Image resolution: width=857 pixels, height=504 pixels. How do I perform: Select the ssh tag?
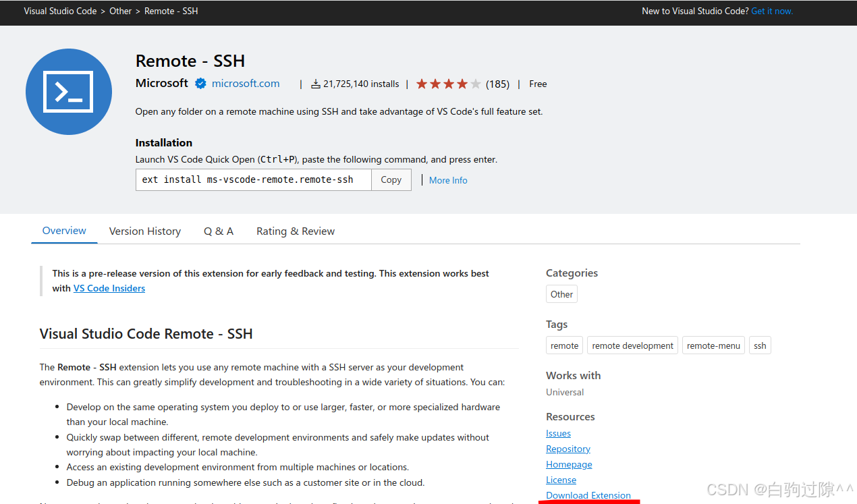pos(759,345)
